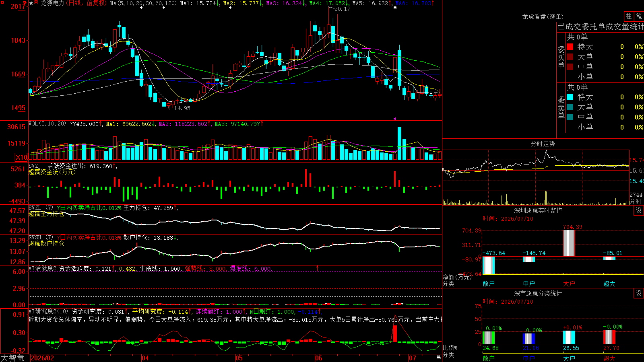Click the -85.01 超大 bar in monitor chart

pyautogui.click(x=609, y=258)
